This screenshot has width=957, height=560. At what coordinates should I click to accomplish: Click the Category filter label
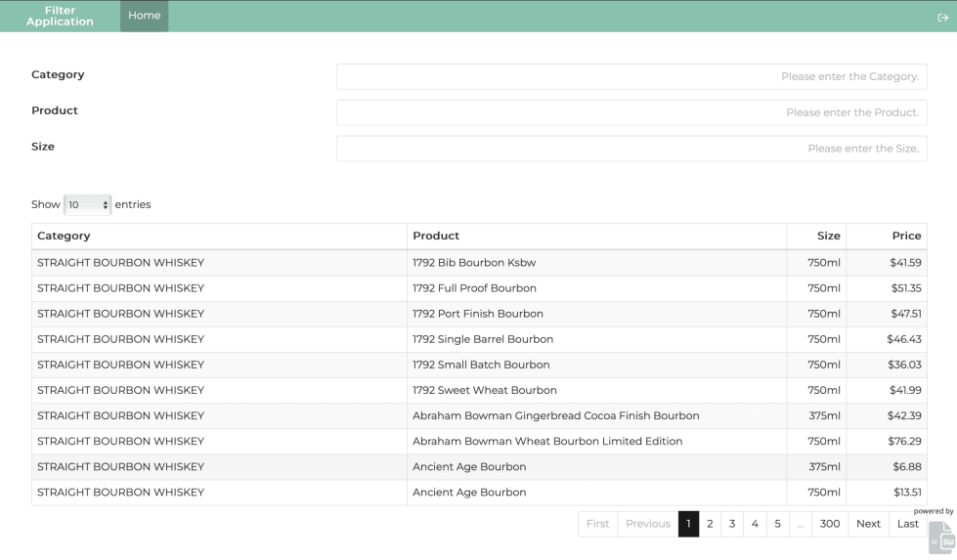[58, 75]
